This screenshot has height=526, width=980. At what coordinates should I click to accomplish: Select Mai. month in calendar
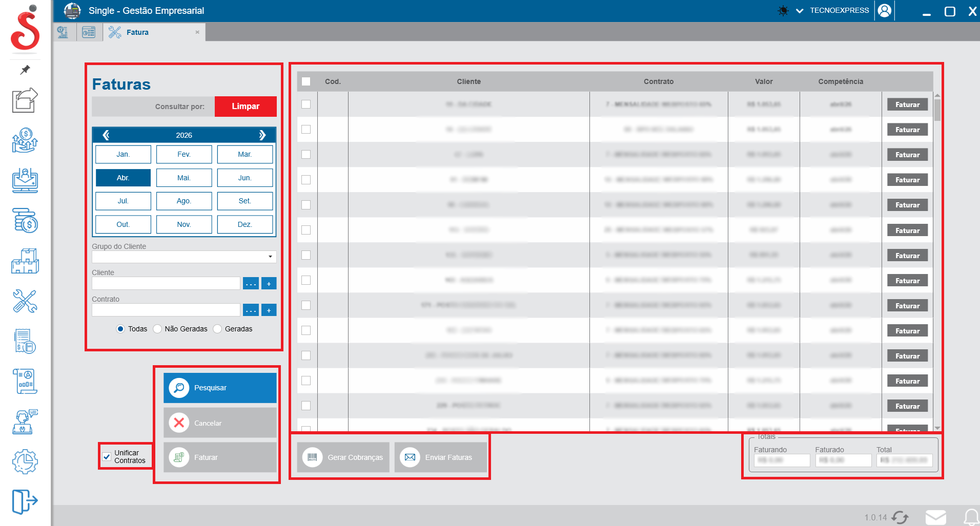[x=183, y=178]
